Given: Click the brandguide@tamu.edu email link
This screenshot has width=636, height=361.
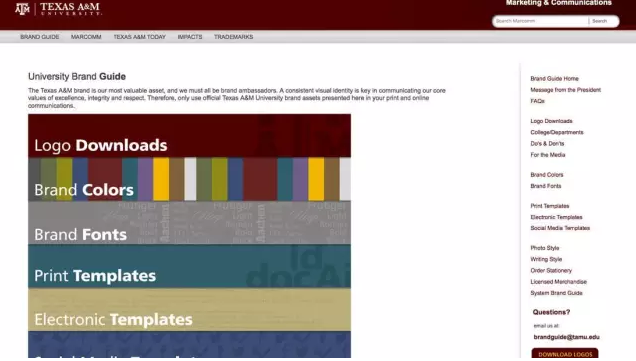Looking at the screenshot, I should point(566,337).
